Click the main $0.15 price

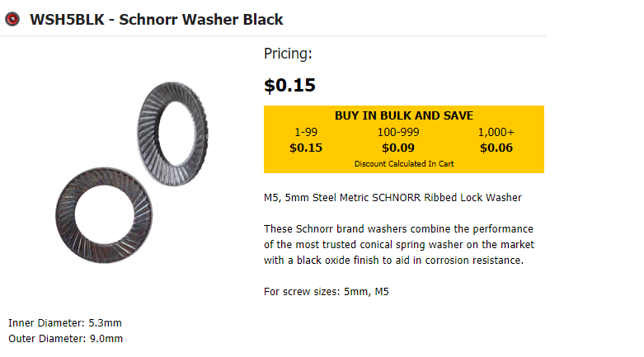tap(289, 85)
